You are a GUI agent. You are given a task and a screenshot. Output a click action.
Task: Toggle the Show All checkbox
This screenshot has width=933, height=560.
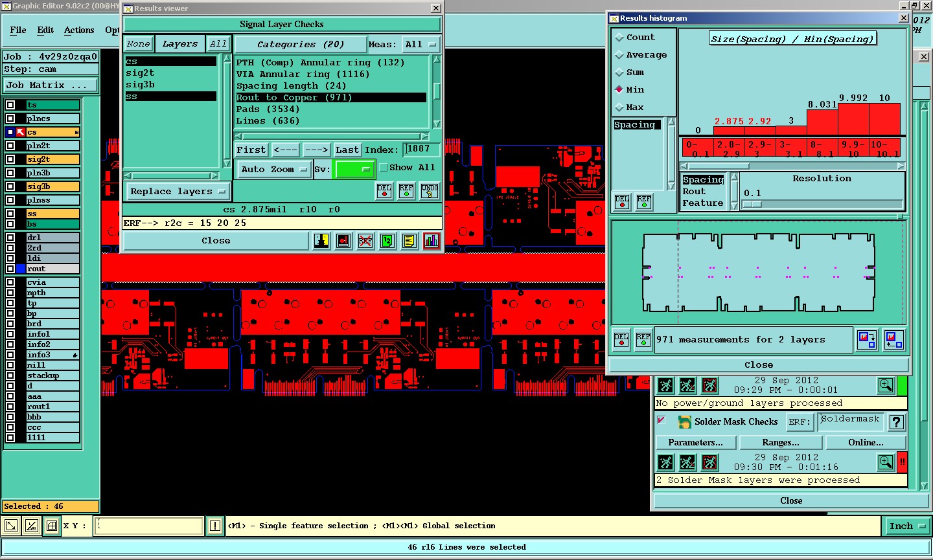click(384, 168)
